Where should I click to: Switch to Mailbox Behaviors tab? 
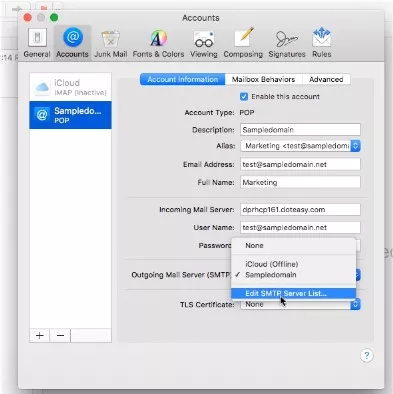pos(263,79)
